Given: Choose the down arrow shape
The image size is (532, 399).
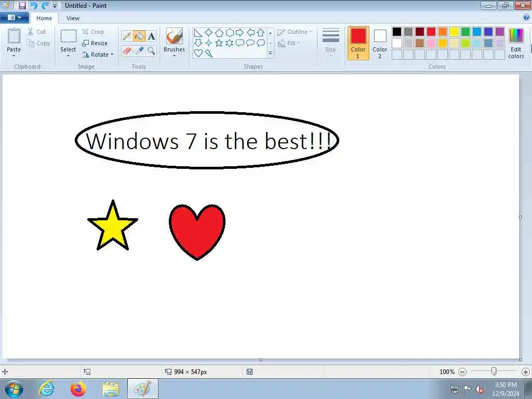Looking at the screenshot, I should point(198,43).
